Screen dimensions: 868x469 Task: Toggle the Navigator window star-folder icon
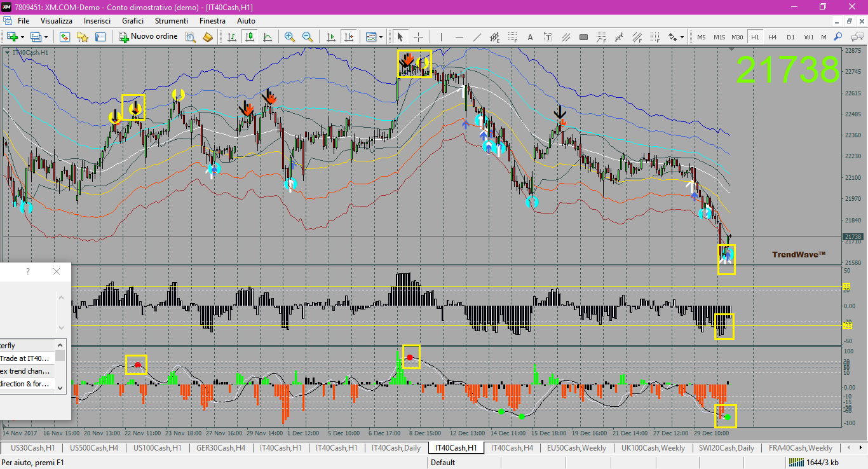pos(83,37)
